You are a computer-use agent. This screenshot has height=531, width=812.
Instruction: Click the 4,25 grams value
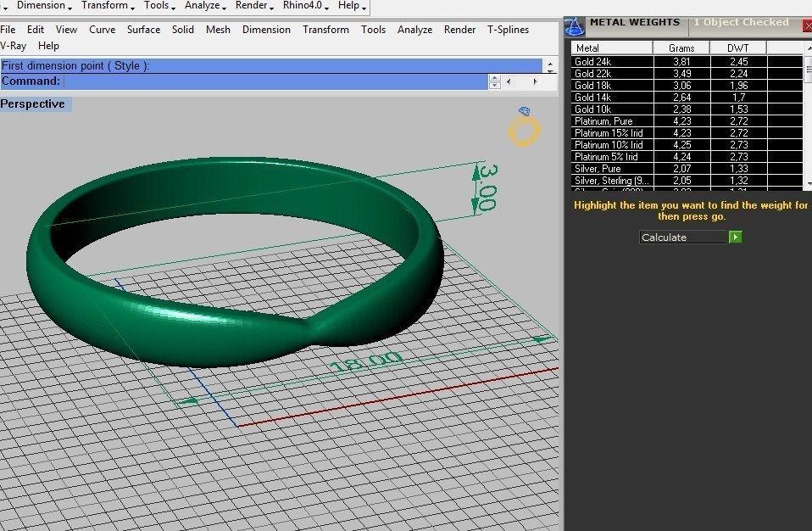(681, 145)
